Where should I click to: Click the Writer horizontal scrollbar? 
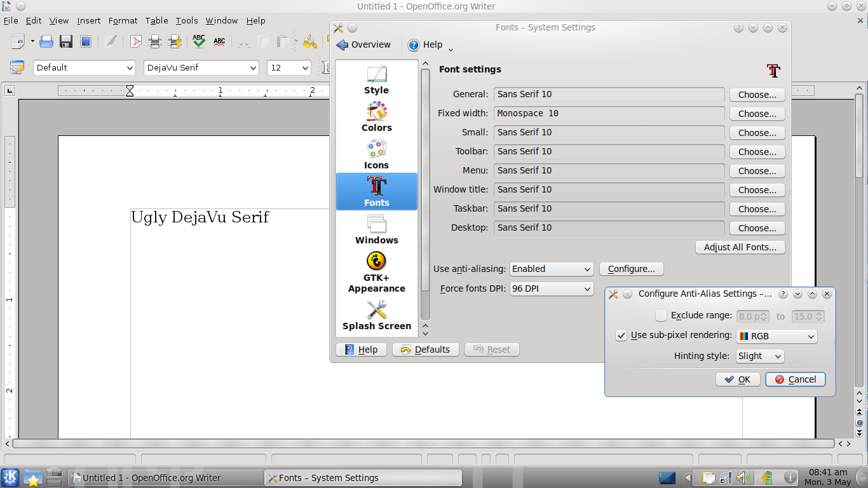(x=423, y=444)
